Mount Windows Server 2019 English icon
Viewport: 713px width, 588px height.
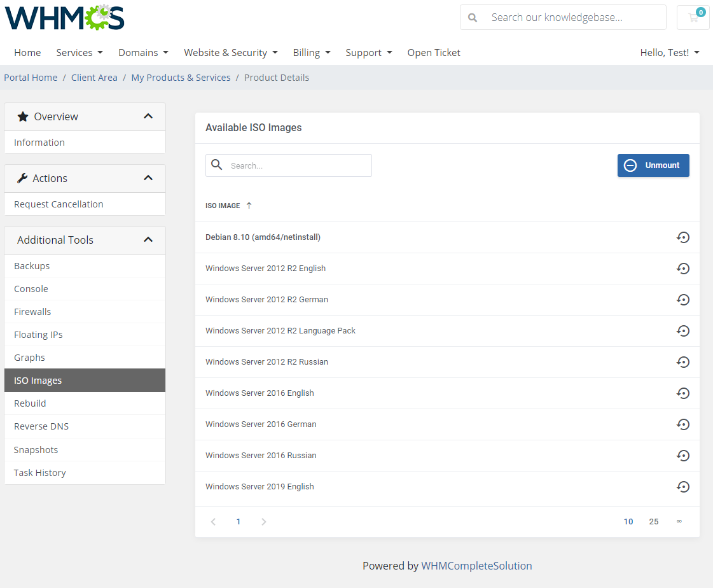682,487
